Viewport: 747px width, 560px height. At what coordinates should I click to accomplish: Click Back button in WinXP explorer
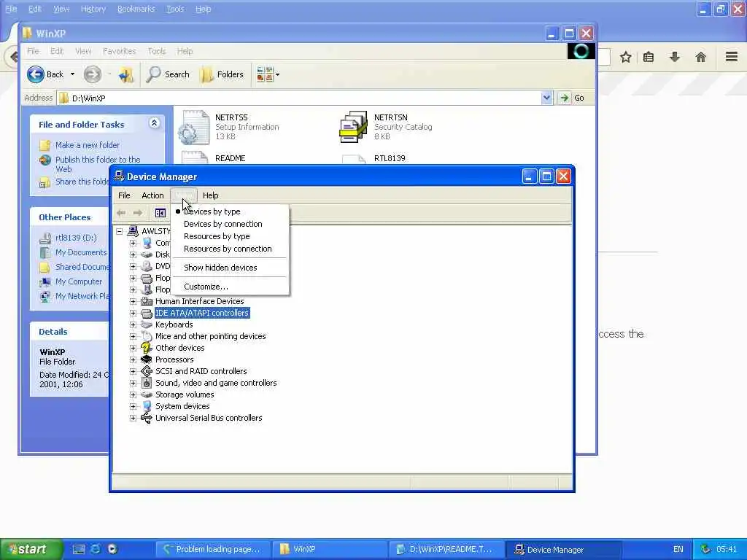click(x=46, y=74)
